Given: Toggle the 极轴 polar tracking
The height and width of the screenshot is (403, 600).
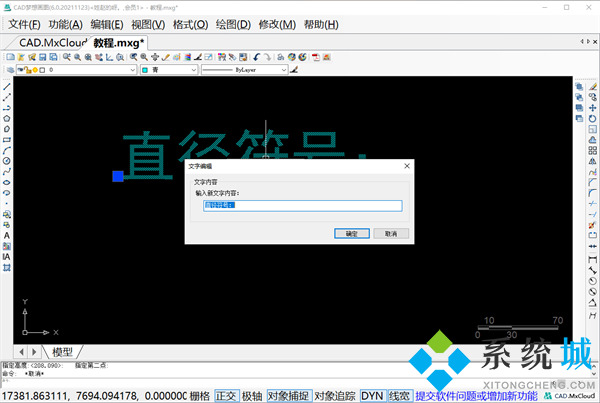Looking at the screenshot, I should pyautogui.click(x=252, y=396).
